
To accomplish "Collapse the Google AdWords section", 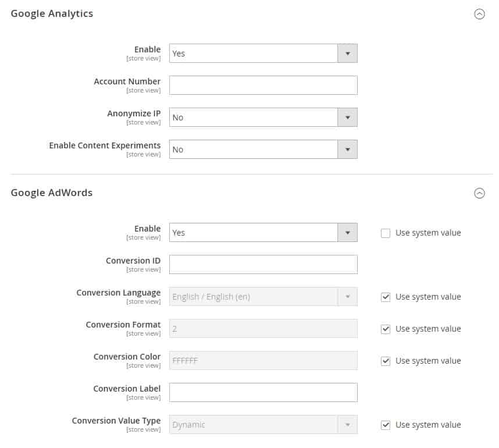I will click(479, 193).
